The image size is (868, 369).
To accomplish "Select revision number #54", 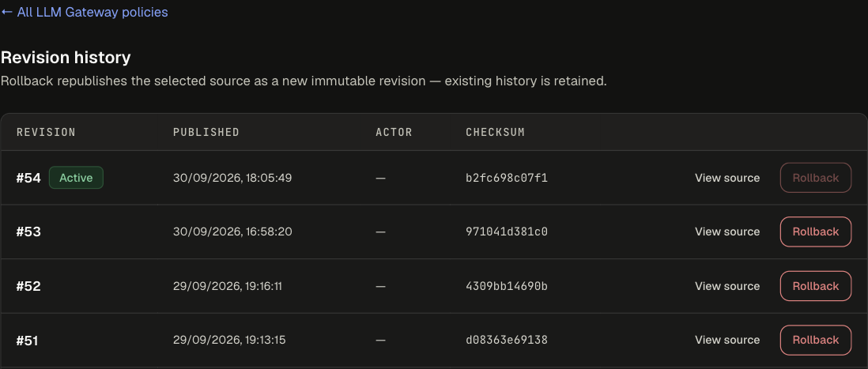I will tap(28, 178).
